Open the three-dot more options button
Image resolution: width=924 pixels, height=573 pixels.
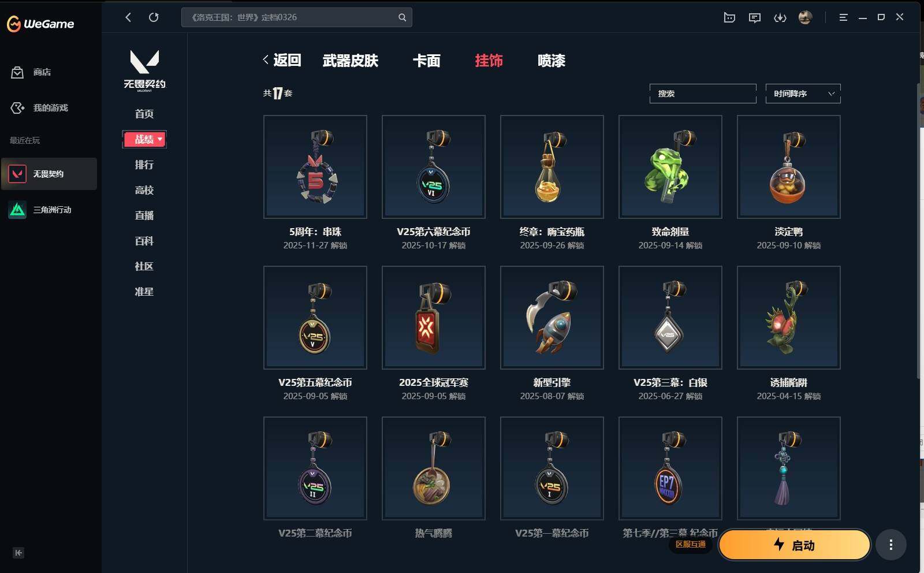point(891,545)
